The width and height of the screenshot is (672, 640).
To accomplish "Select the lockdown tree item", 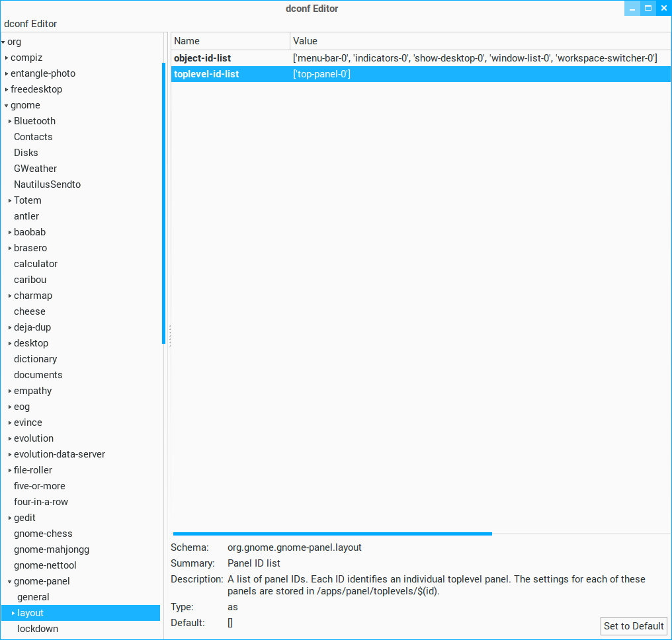I will point(38,629).
